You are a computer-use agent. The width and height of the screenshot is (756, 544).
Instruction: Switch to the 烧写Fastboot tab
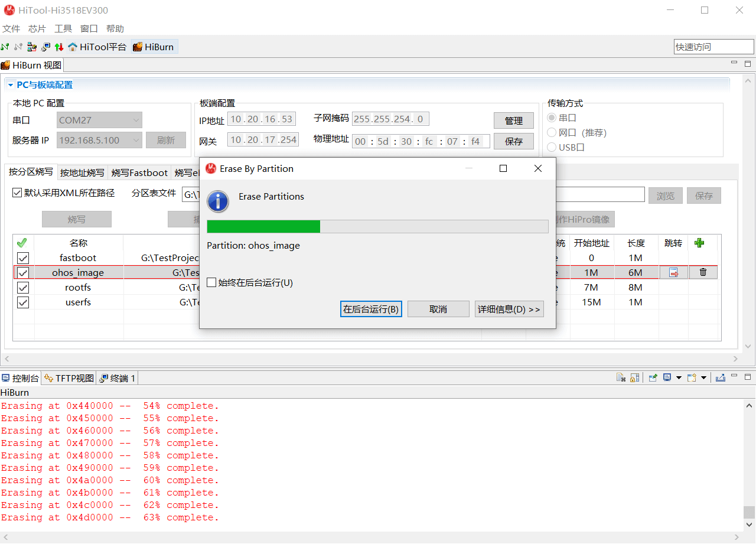click(x=139, y=172)
